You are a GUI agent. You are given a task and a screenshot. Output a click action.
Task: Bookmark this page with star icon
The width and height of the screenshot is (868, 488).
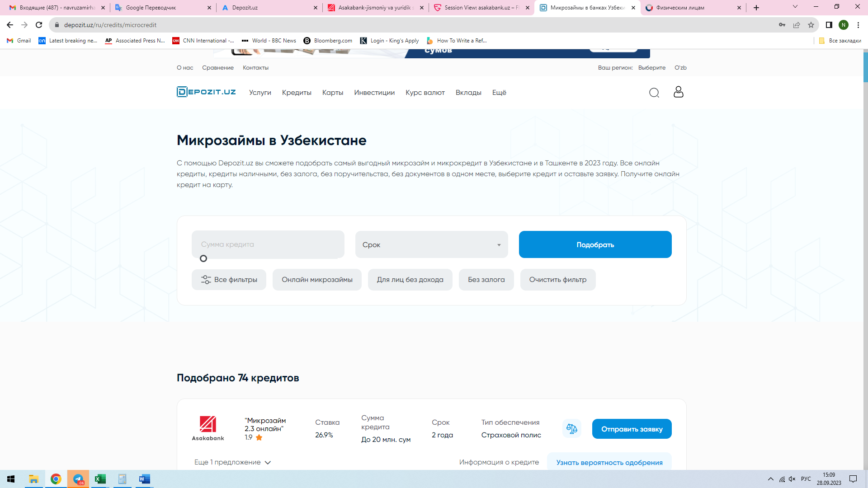click(x=811, y=25)
